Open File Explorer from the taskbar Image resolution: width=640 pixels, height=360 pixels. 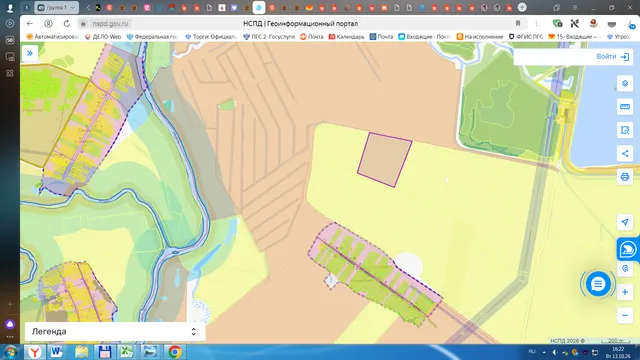tap(82, 352)
